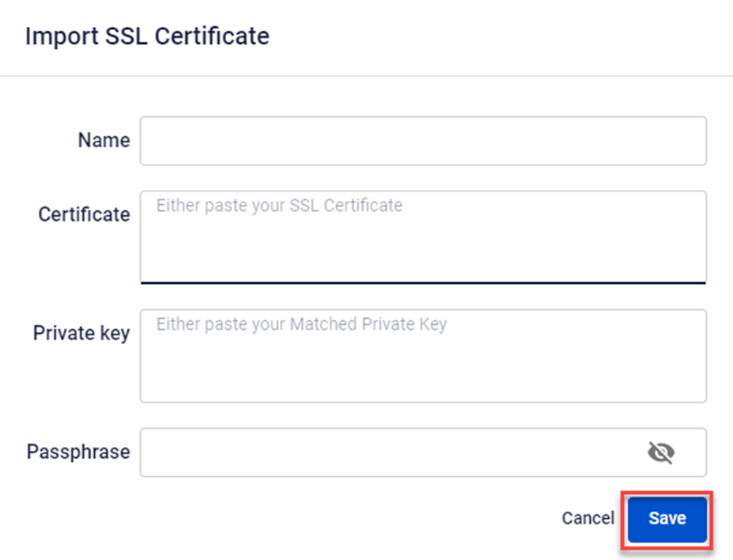Click the Passphrase field label

click(x=78, y=452)
